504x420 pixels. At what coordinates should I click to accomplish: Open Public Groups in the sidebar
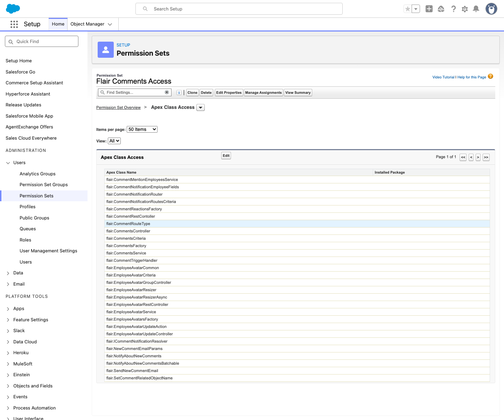[34, 218]
